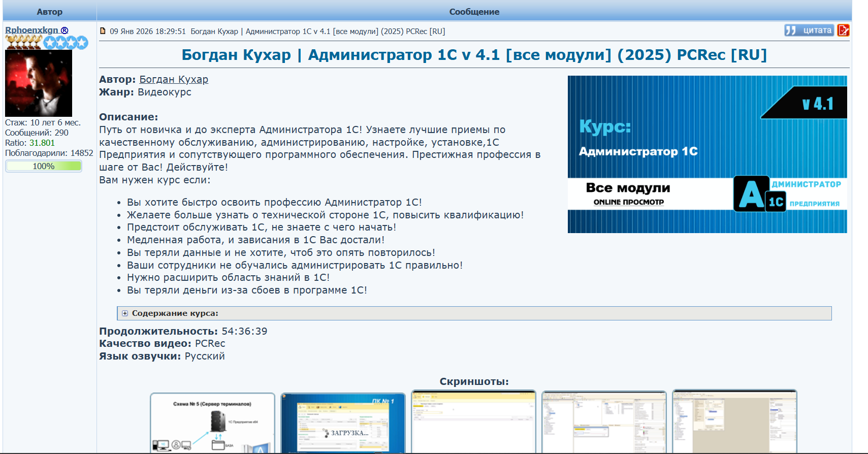Click the Продолжительность: 54:36:39 line

click(183, 331)
